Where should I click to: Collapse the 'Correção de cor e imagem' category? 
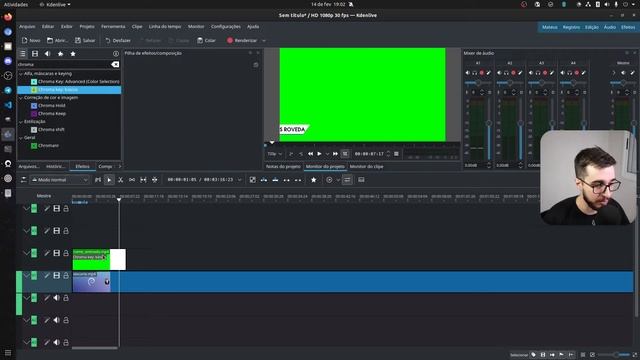click(x=21, y=98)
